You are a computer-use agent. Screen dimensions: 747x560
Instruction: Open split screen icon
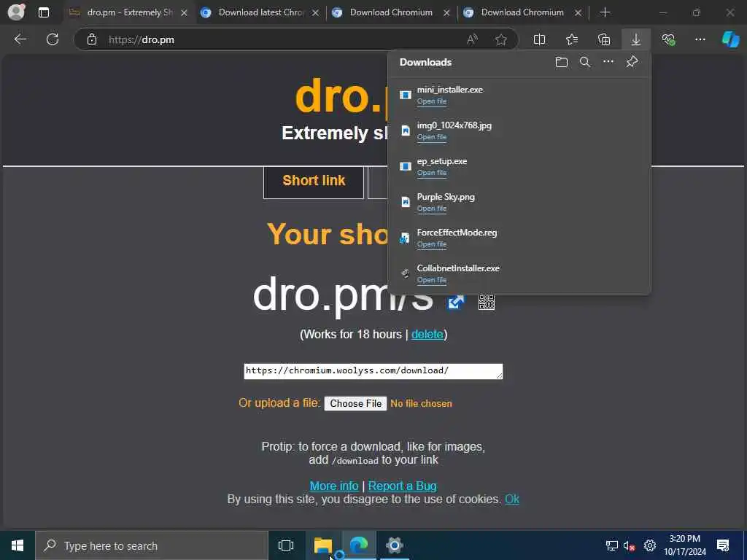click(x=539, y=39)
